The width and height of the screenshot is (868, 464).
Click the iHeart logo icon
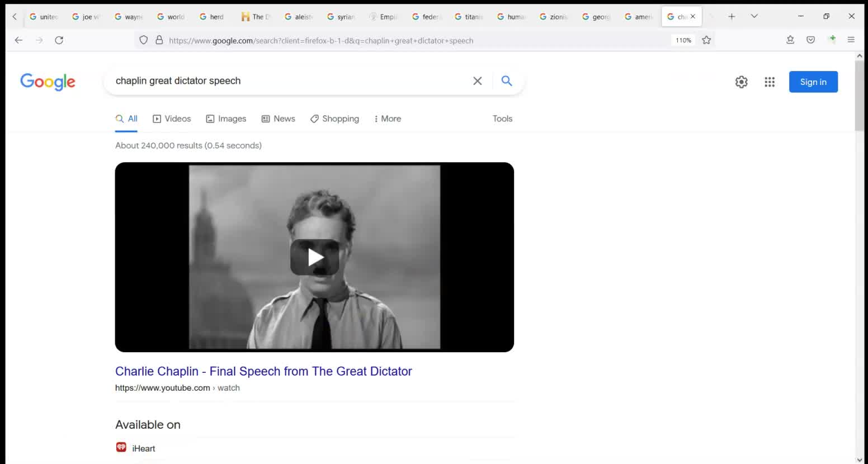[x=121, y=447]
